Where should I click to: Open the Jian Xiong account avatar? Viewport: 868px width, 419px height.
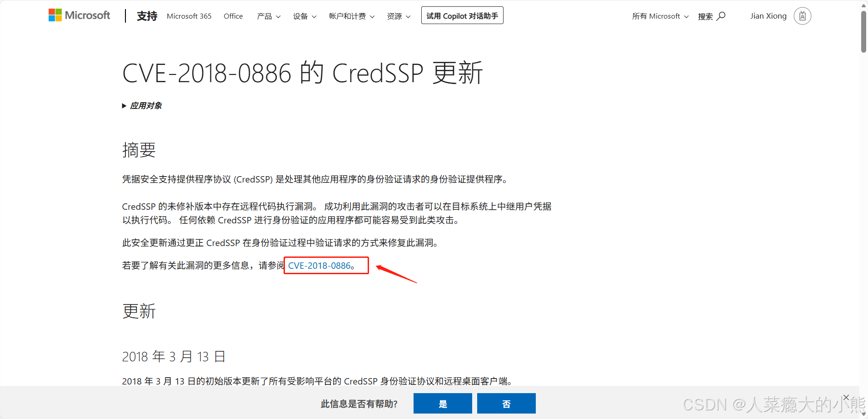pos(802,16)
